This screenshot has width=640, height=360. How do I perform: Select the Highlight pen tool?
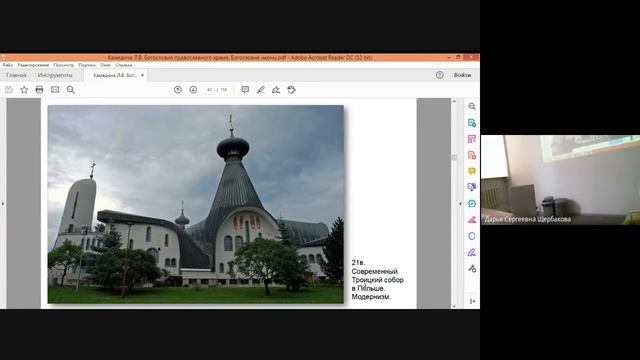260,90
